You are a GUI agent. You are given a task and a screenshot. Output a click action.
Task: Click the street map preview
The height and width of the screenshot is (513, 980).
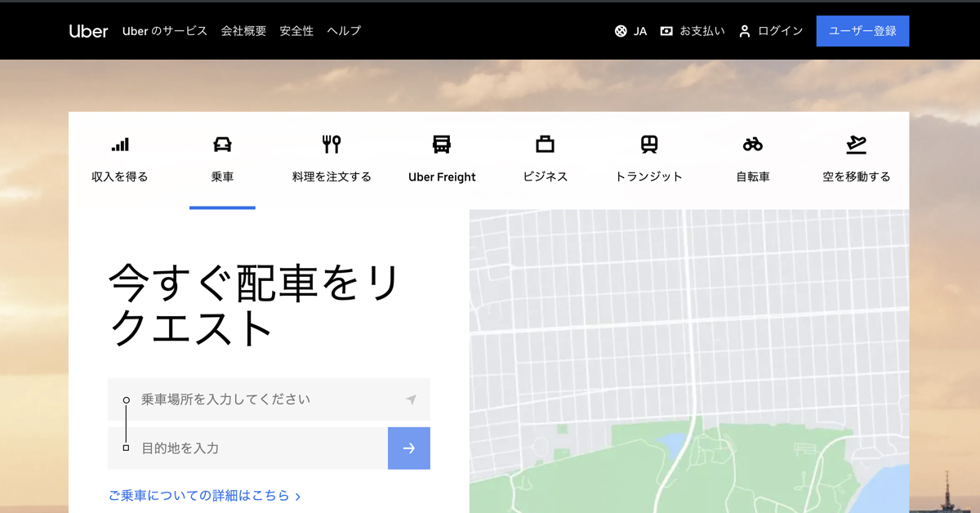[x=688, y=361]
